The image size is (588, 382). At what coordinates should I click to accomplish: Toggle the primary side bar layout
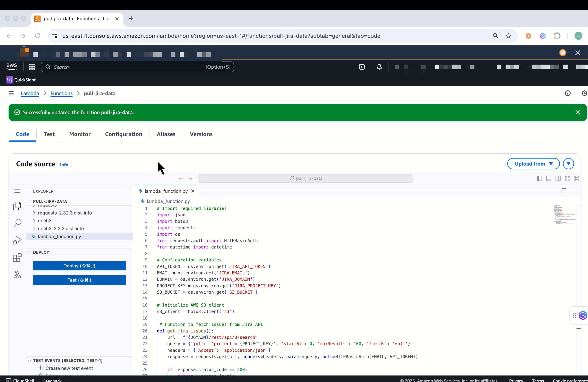pyautogui.click(x=539, y=178)
